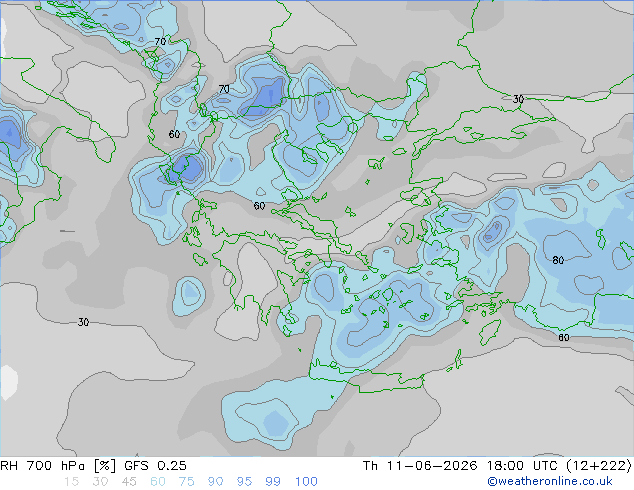This screenshot has height=490, width=634.
Task: Select the "18:00 UTC" time text
Action: coord(523,466)
